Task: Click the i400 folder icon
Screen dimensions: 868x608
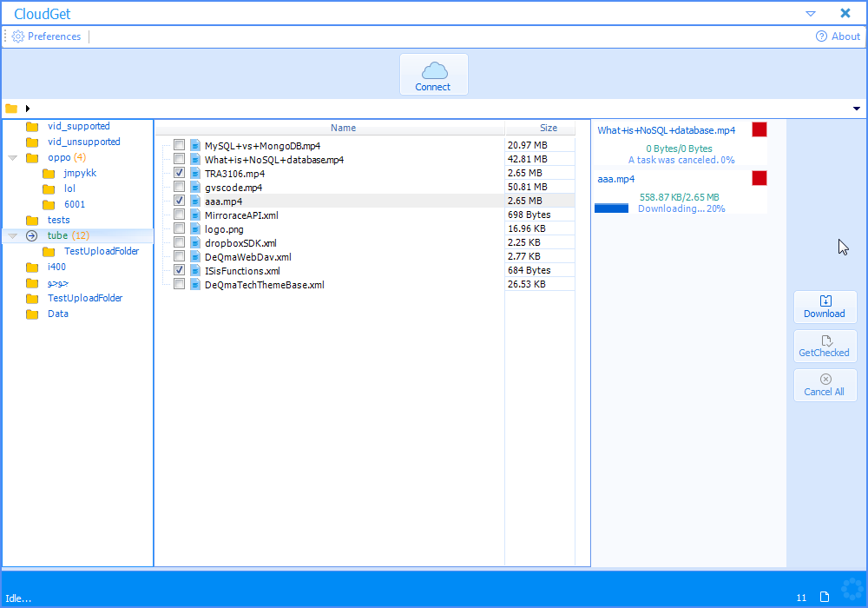Action: 32,268
